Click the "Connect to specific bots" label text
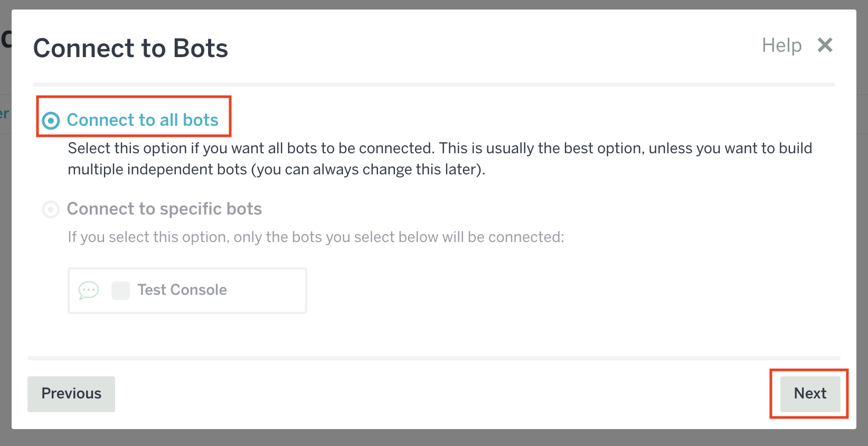The image size is (868, 446). 164,209
